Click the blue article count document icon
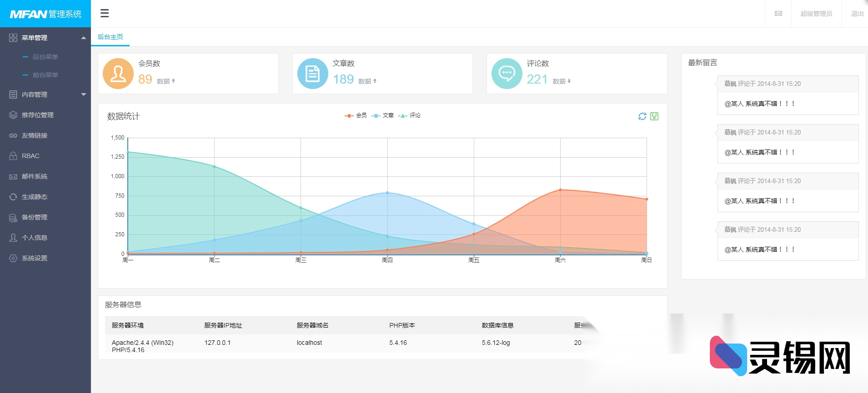Viewport: 868px width, 393px height. [x=312, y=74]
